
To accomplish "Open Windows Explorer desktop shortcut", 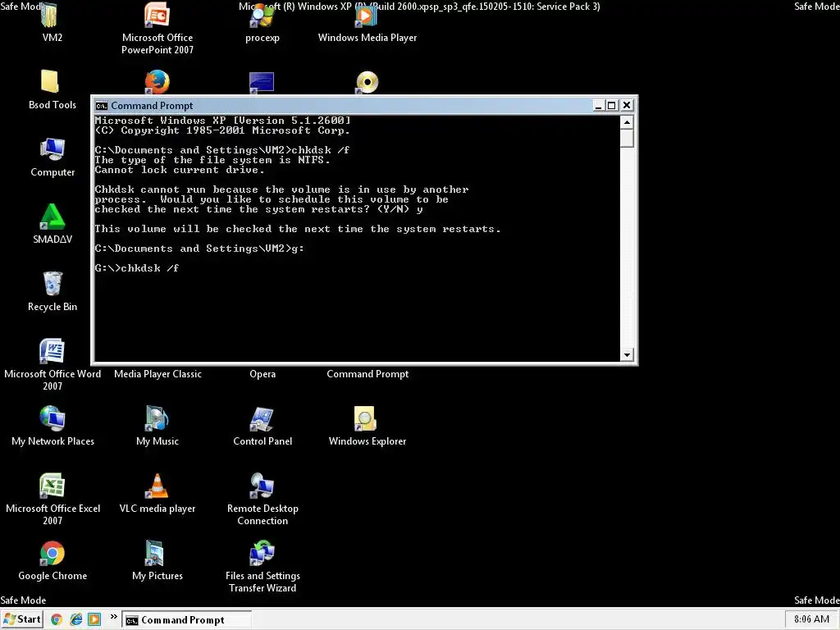I will pos(367,418).
